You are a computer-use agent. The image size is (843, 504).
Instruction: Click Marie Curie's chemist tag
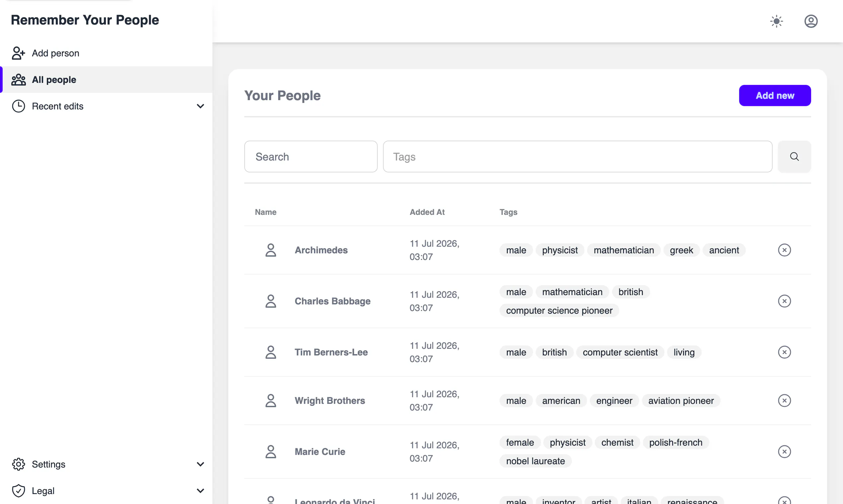coord(617,442)
